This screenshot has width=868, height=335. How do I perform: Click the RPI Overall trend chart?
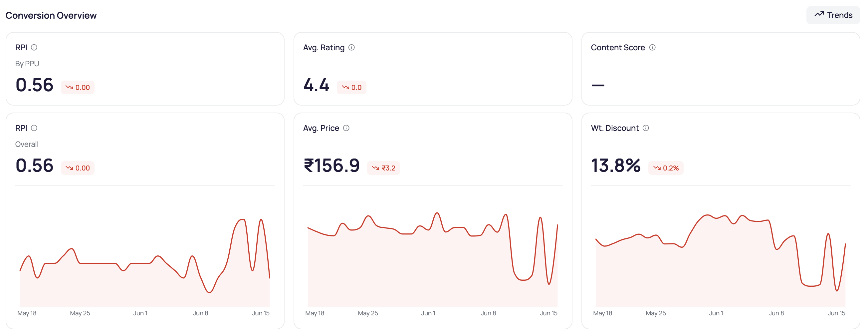[x=145, y=263]
